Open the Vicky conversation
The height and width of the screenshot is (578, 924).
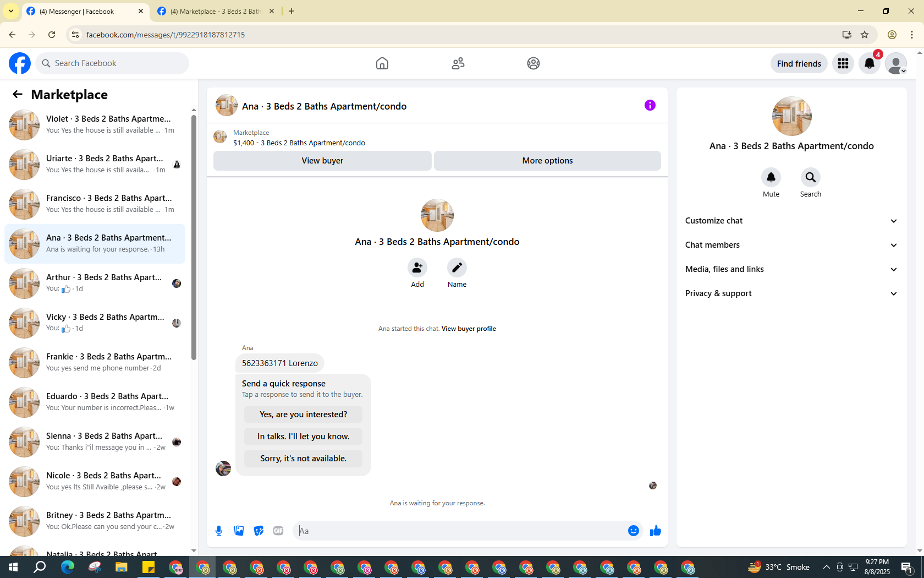95,323
